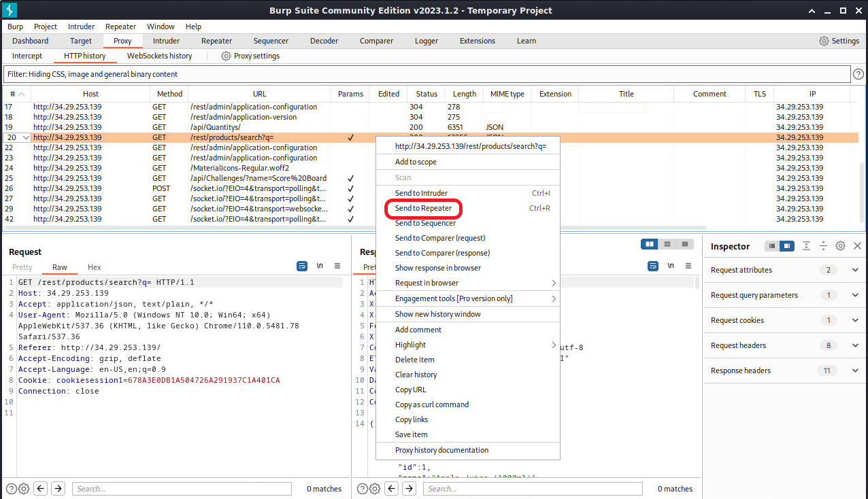Open Settings via gear in top bar
This screenshot has width=868, height=499.
tap(824, 41)
